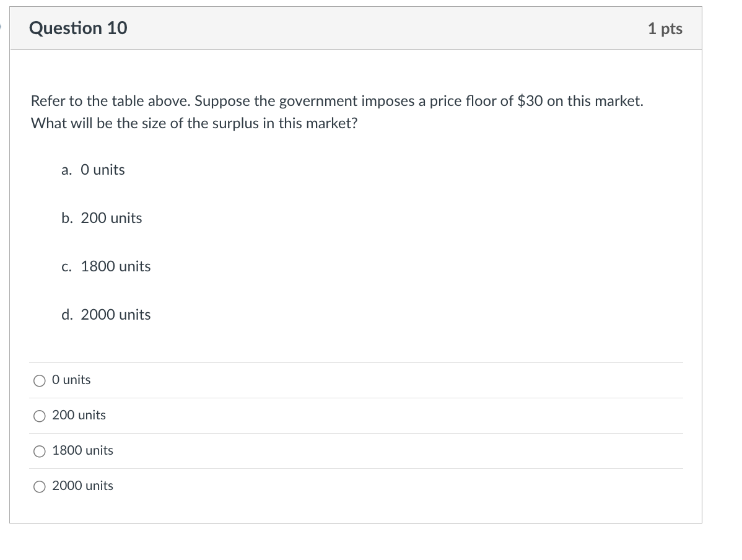Select the 1800 units radio button
The width and height of the screenshot is (742, 560).
[39, 451]
